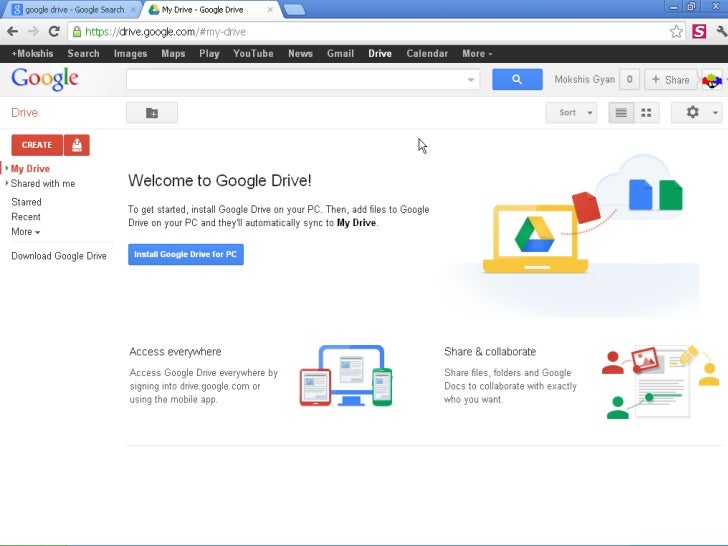Click the Mokshis Gyan name link
This screenshot has width=728, height=546.
(585, 79)
